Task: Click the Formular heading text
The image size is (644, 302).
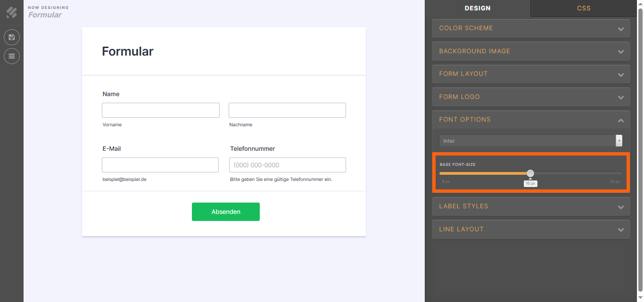Action: pyautogui.click(x=128, y=51)
